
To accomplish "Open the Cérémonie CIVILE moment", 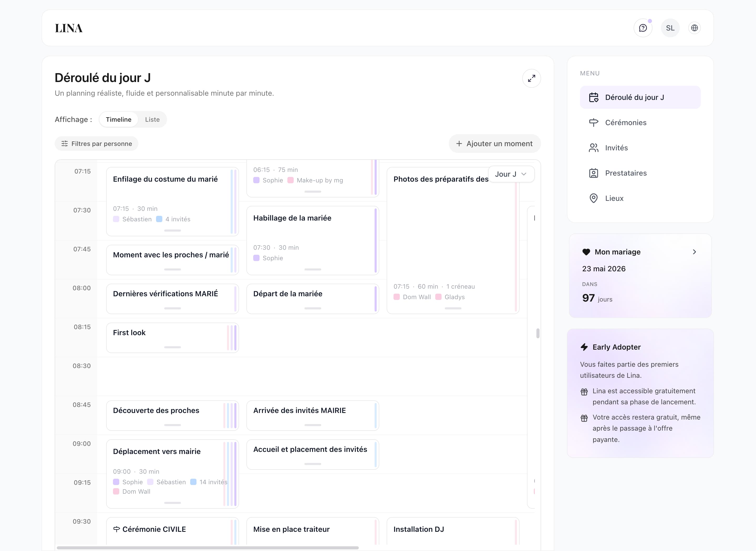I will click(x=154, y=529).
